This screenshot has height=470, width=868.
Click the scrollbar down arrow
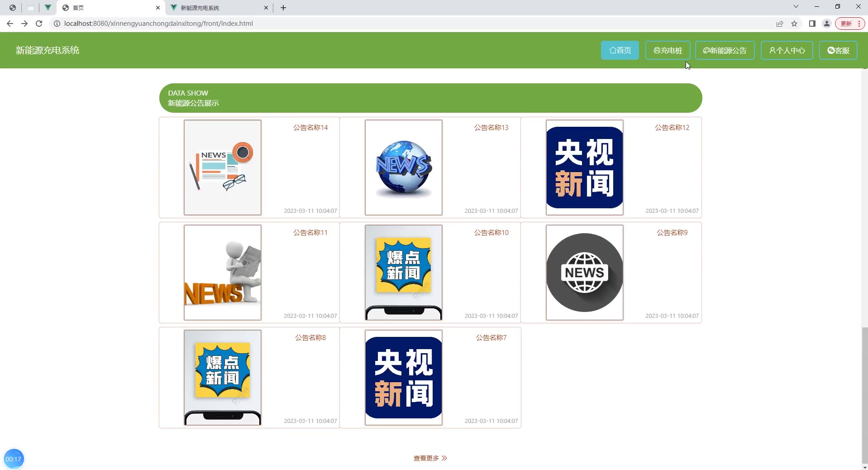coord(865,467)
